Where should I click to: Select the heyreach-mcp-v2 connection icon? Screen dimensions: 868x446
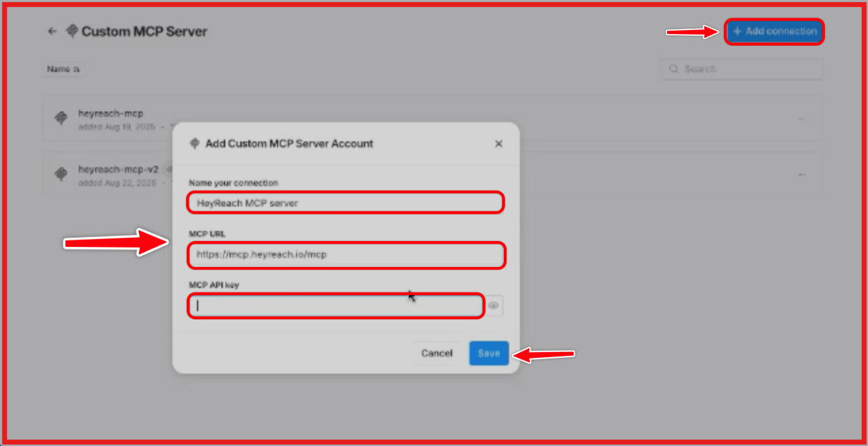click(61, 174)
